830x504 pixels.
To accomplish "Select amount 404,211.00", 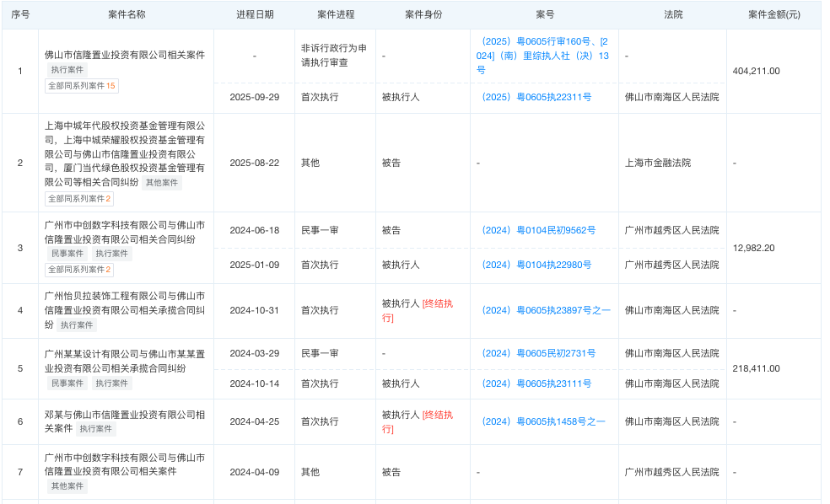I will click(x=756, y=71).
